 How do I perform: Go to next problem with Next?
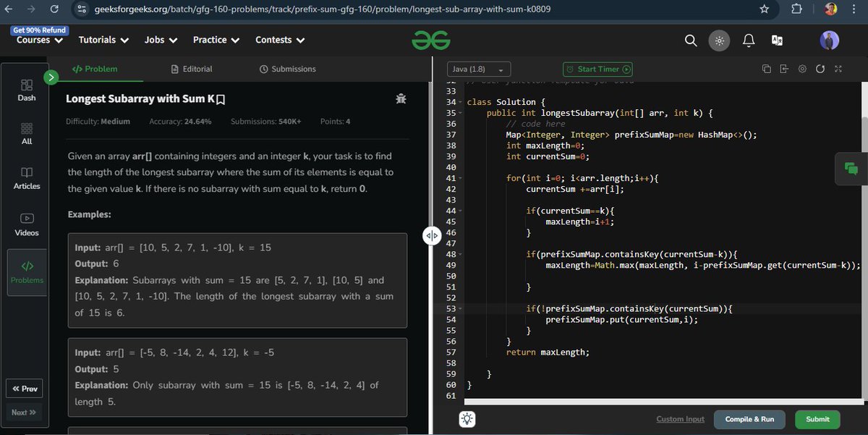pos(25,412)
